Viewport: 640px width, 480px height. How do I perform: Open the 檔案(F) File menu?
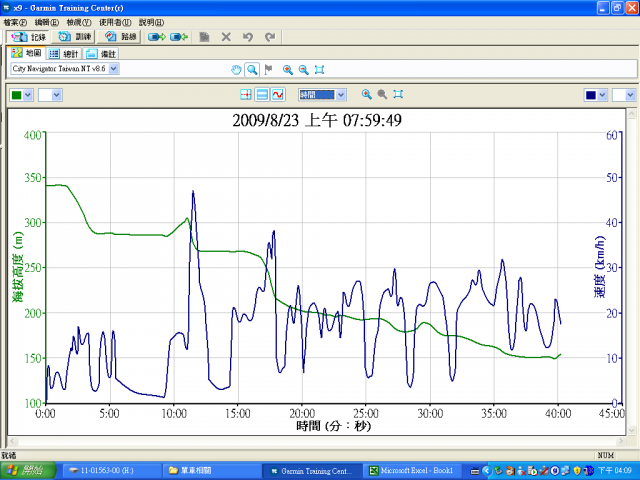tap(15, 22)
